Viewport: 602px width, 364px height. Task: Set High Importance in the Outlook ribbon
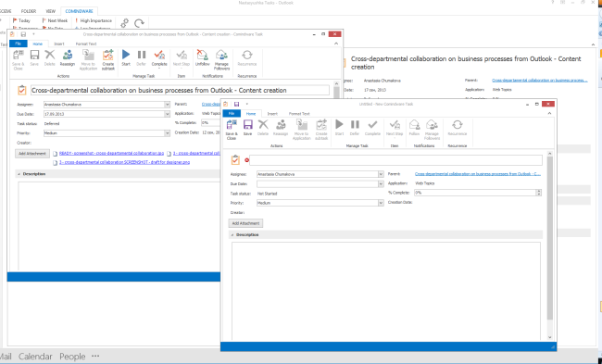point(94,20)
